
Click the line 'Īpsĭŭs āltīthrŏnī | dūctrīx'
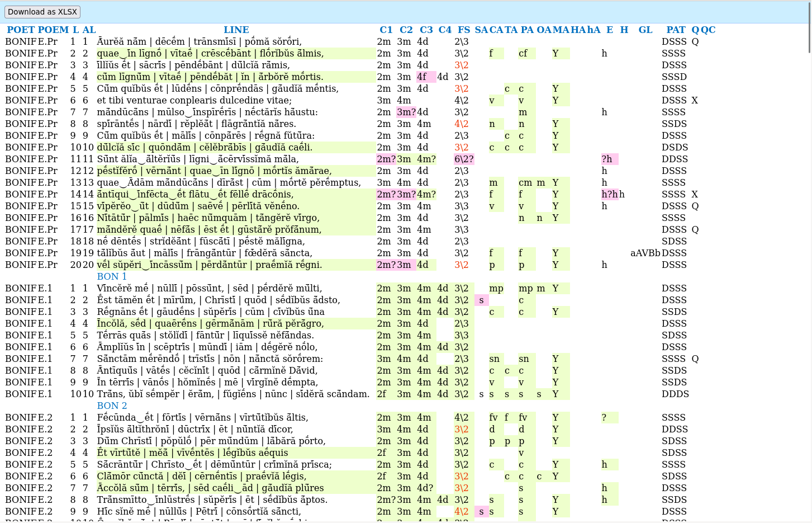click(236, 429)
